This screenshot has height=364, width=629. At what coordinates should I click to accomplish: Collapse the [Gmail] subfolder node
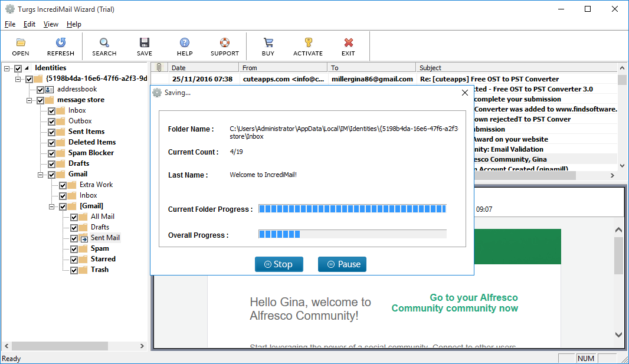52,206
